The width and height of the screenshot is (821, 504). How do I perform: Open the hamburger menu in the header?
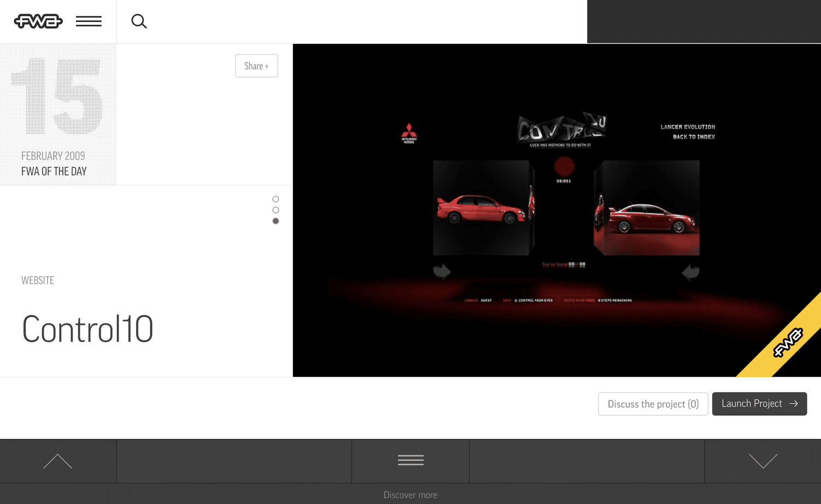tap(89, 21)
